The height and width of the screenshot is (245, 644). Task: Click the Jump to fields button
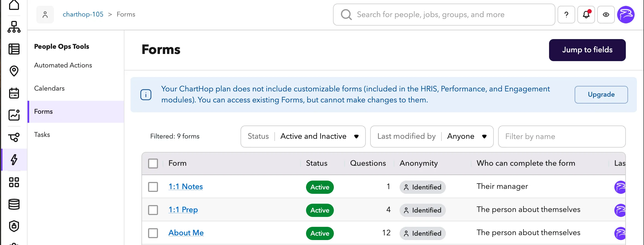point(587,50)
